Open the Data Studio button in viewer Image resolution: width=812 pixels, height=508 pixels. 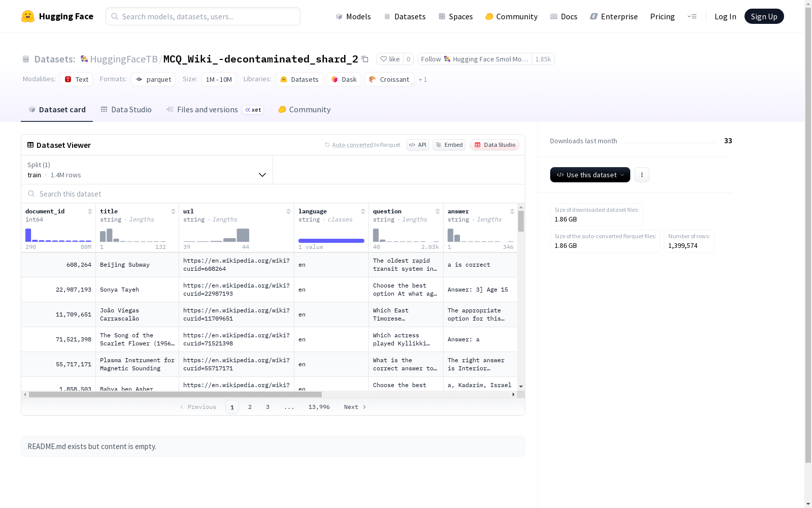tap(495, 145)
